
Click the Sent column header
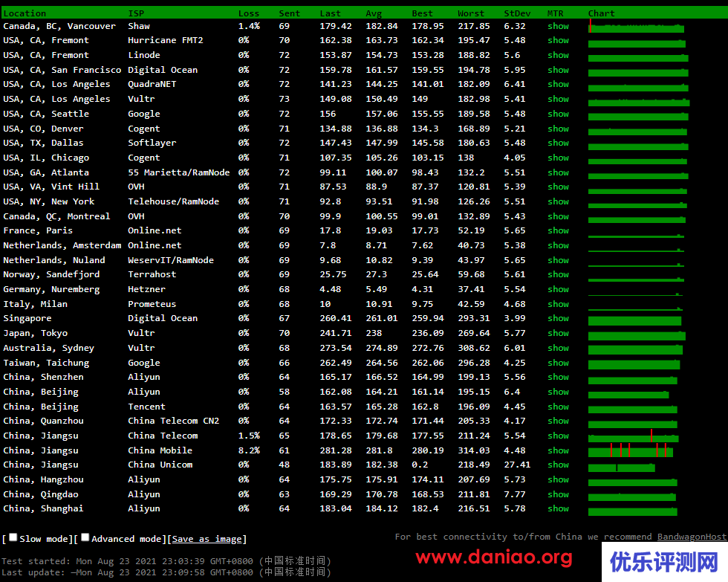(x=289, y=13)
